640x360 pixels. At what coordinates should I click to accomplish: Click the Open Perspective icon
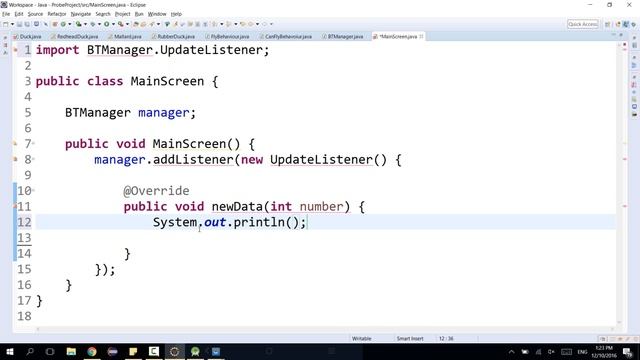607,24
